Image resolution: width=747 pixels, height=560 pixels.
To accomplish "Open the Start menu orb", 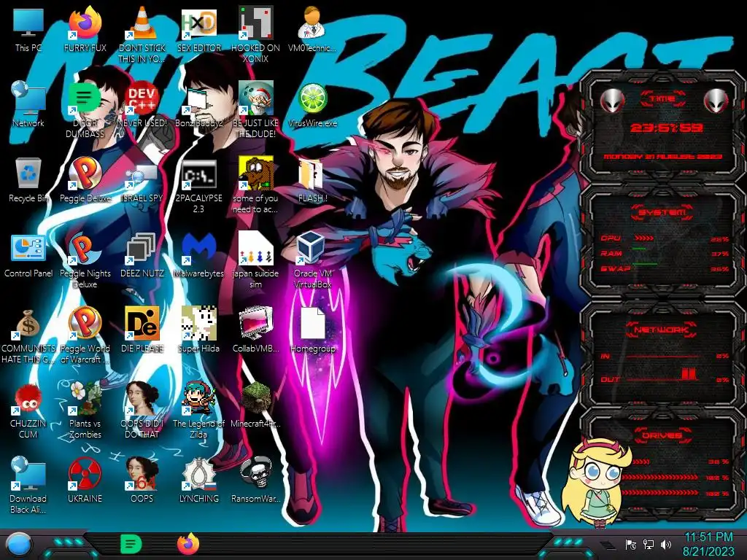I will point(19,545).
